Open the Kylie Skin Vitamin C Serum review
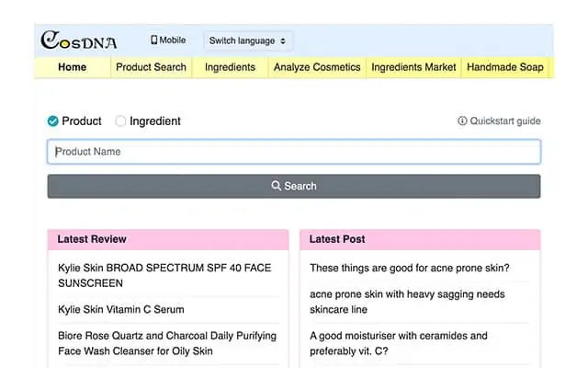This screenshot has width=588, height=368. click(121, 309)
